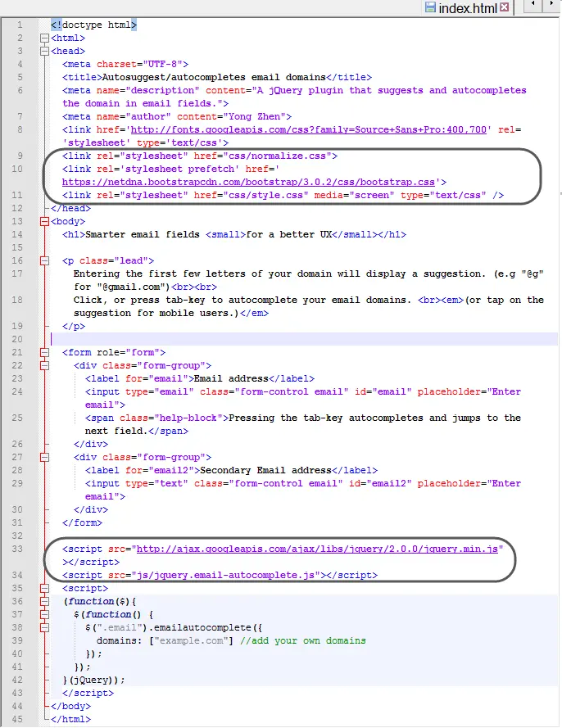Click the 'UTF-8' charset value
This screenshot has width=562, height=728.
tap(162, 64)
